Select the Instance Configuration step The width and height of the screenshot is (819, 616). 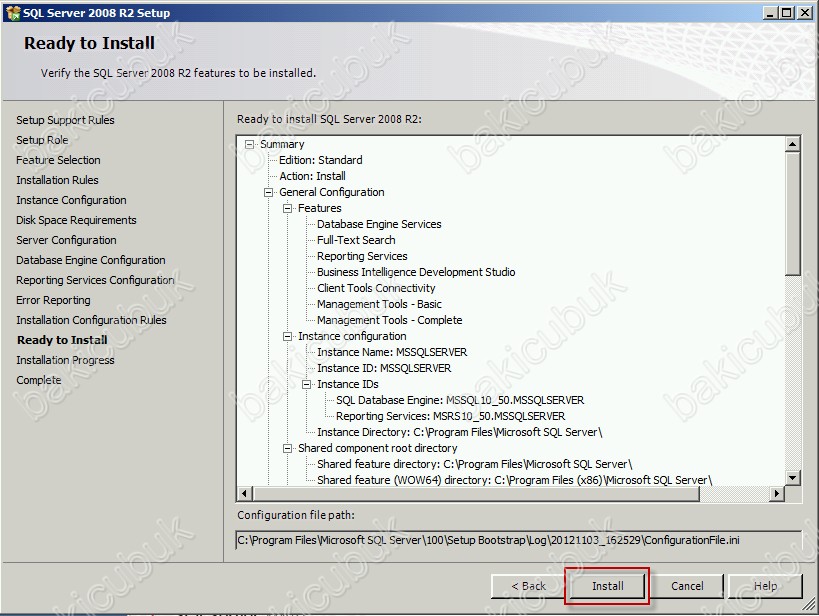pyautogui.click(x=72, y=200)
